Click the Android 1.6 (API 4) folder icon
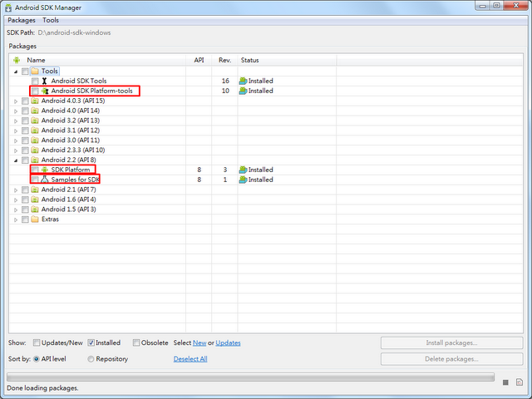 35,199
